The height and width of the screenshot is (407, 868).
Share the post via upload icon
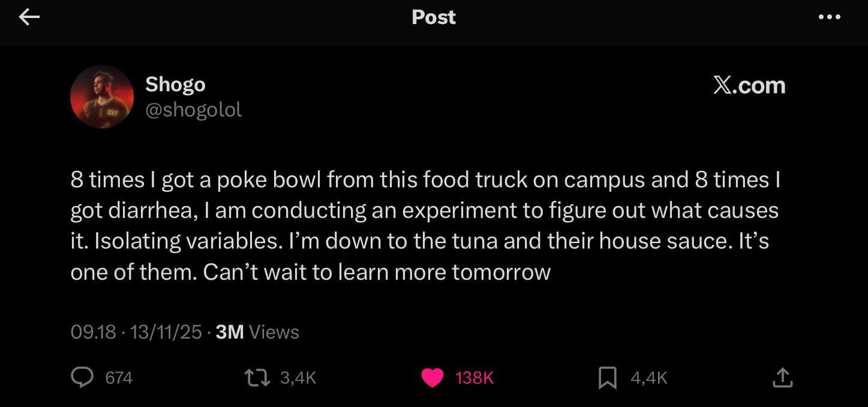[x=782, y=378]
